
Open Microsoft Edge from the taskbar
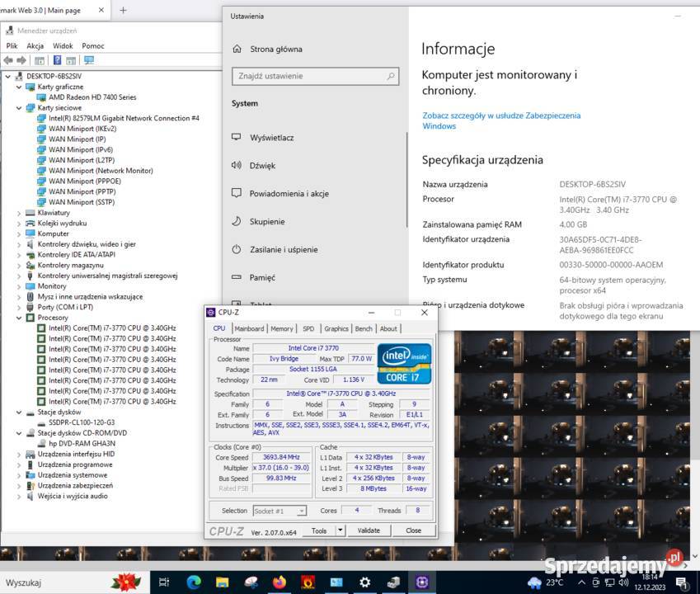coord(194,582)
